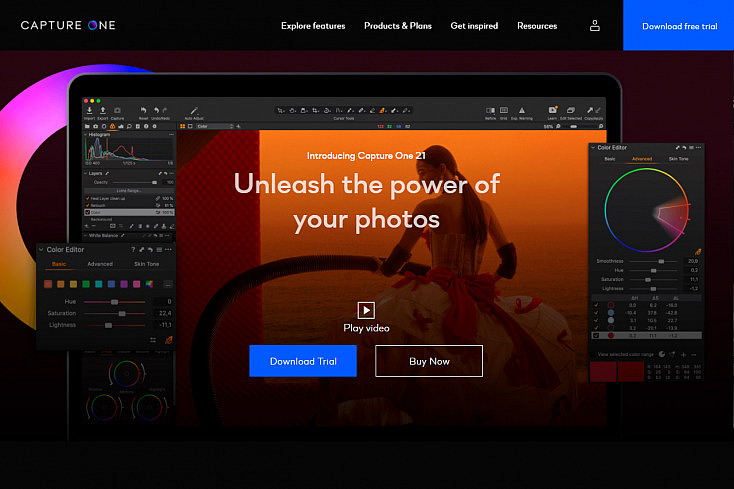
Task: Collapse the Layers panel
Action: 85,173
